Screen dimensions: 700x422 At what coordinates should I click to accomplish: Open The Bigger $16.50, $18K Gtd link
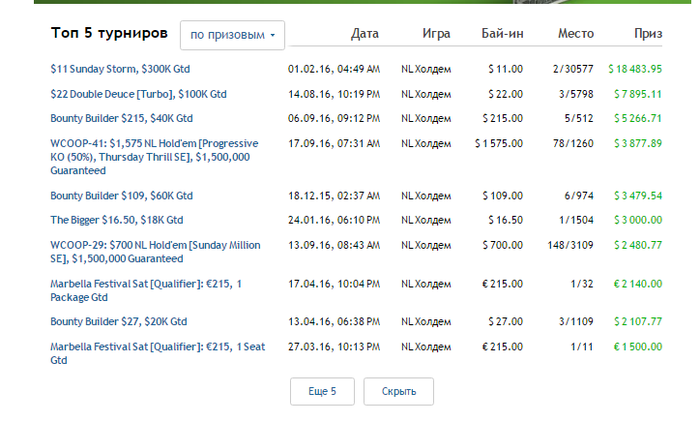pos(117,220)
